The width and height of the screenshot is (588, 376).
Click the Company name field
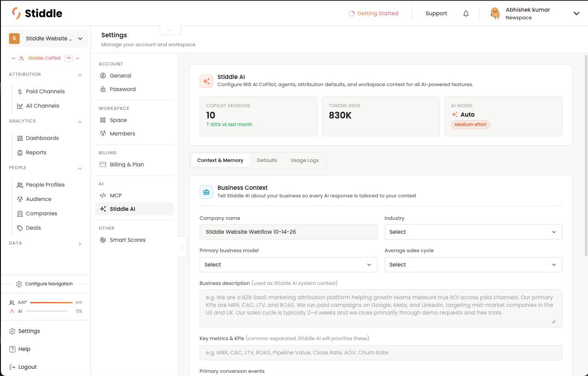point(288,232)
